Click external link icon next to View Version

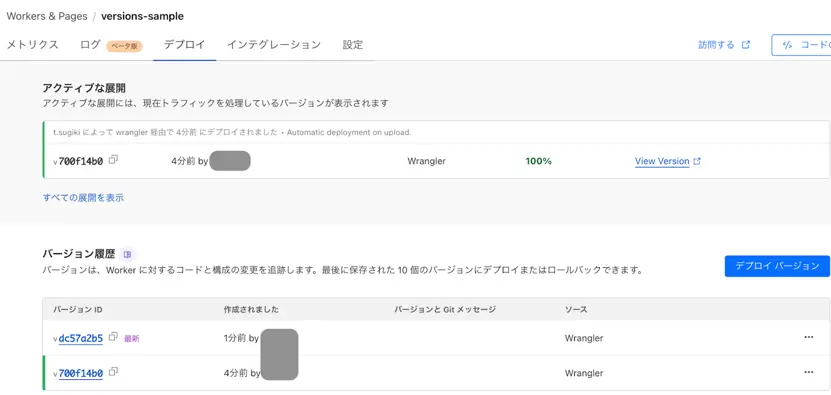697,161
